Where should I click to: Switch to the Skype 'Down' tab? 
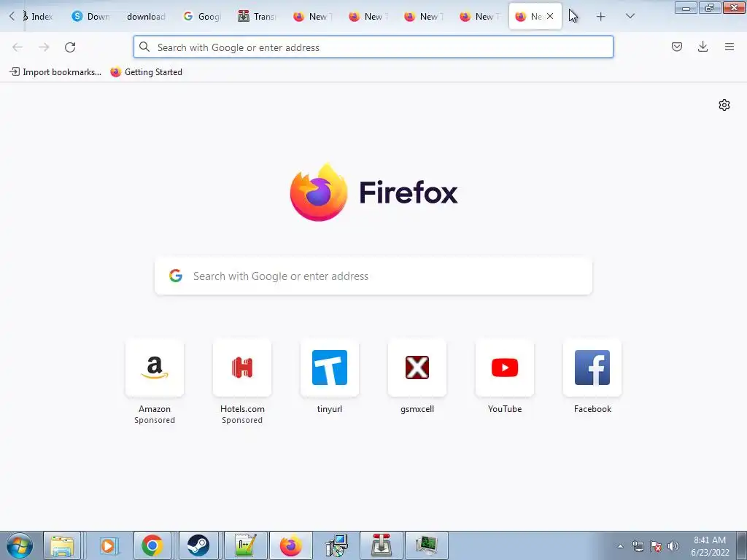90,17
